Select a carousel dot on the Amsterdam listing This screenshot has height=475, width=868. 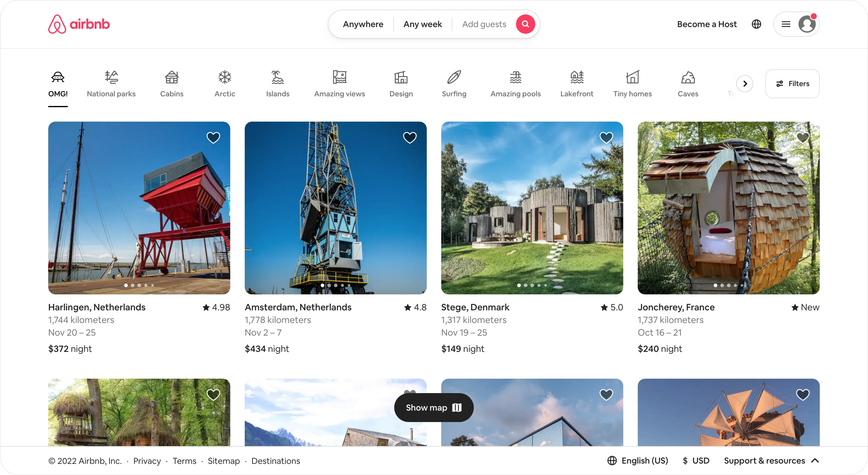click(336, 285)
